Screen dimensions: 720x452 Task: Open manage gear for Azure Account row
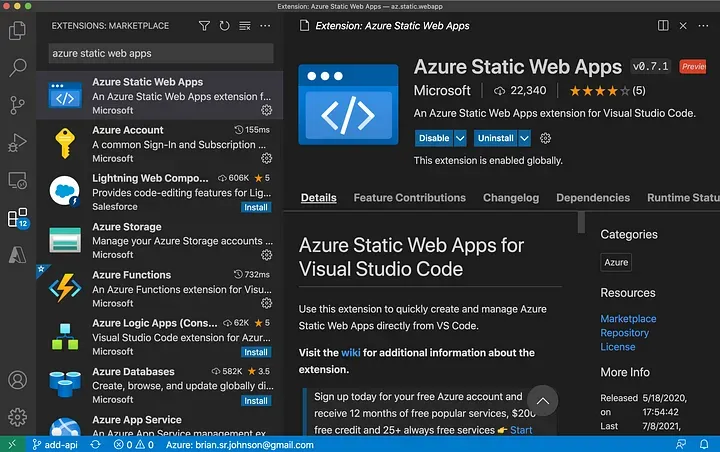click(266, 158)
